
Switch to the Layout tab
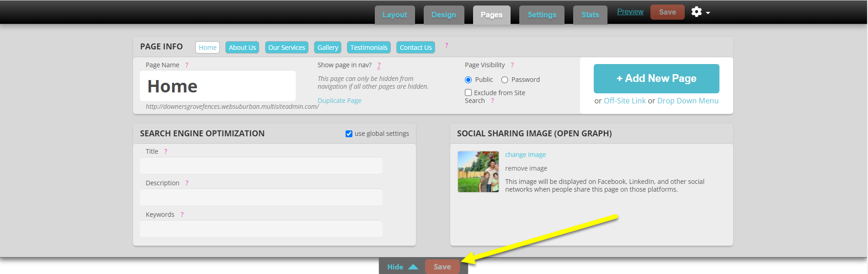pyautogui.click(x=394, y=15)
